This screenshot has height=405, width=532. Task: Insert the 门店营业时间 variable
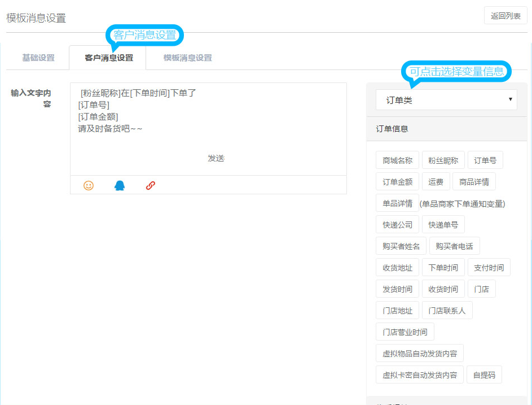(405, 332)
